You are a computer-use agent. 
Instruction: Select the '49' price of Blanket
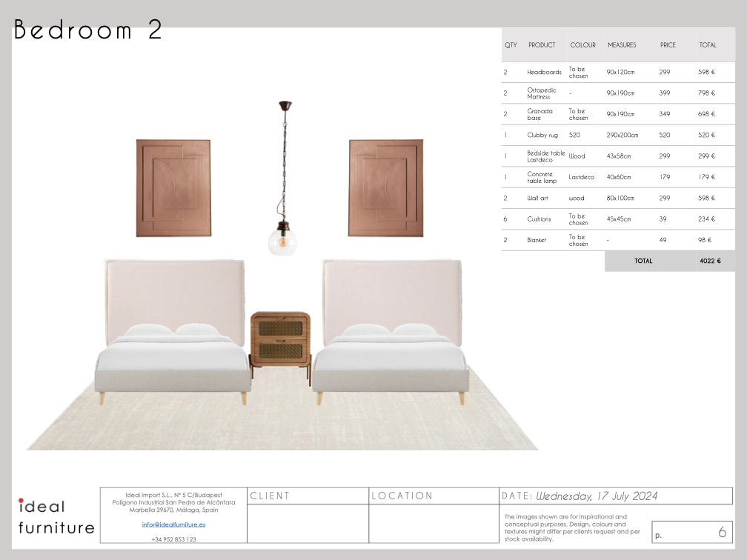(x=663, y=240)
